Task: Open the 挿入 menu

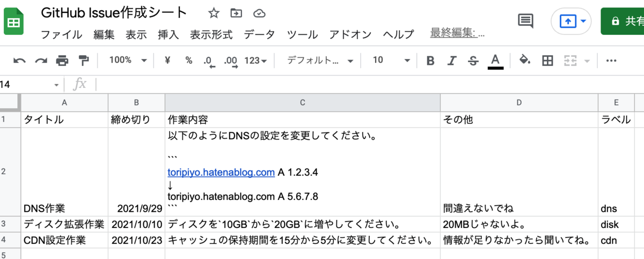Action: pyautogui.click(x=168, y=34)
